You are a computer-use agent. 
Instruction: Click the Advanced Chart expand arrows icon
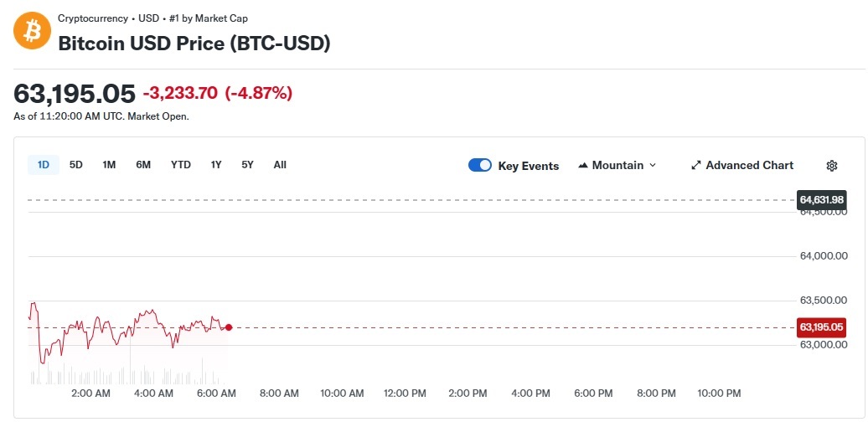(695, 166)
